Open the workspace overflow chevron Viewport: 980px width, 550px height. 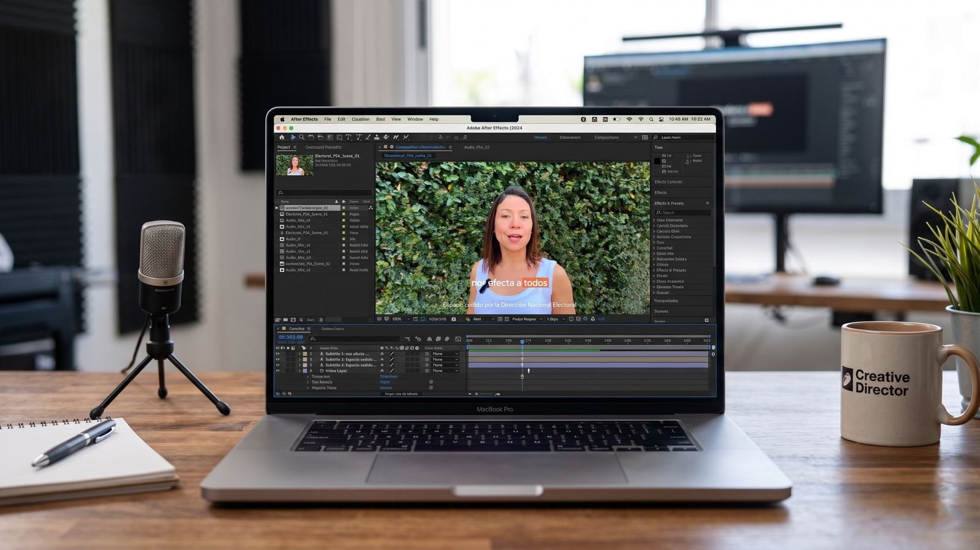636,137
